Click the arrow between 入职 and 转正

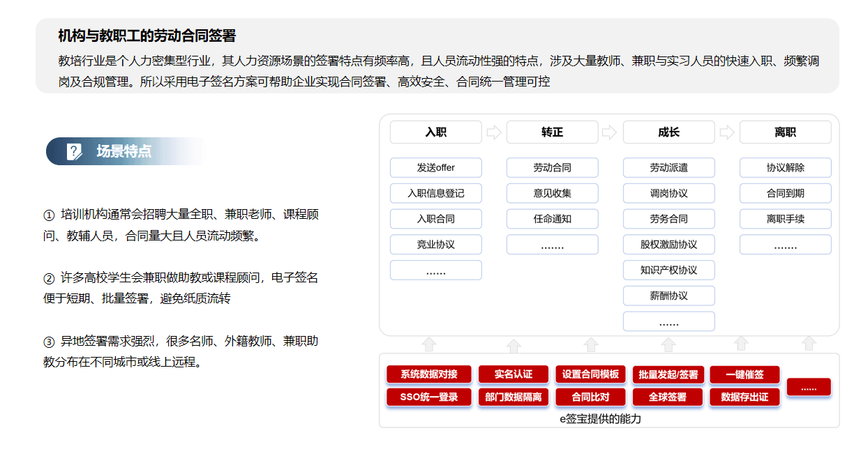click(494, 132)
